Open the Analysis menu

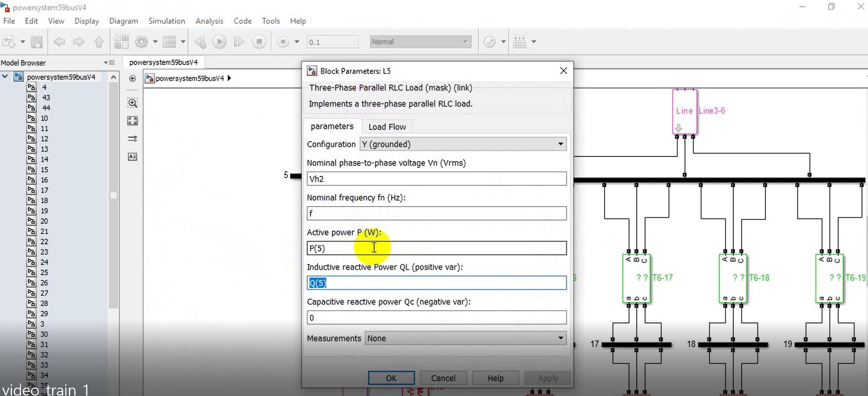click(209, 21)
